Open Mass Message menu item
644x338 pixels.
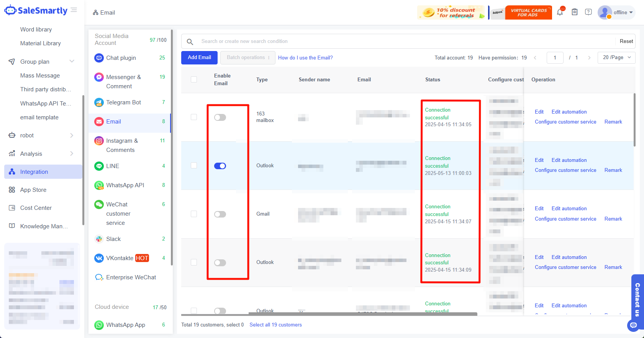pyautogui.click(x=40, y=76)
